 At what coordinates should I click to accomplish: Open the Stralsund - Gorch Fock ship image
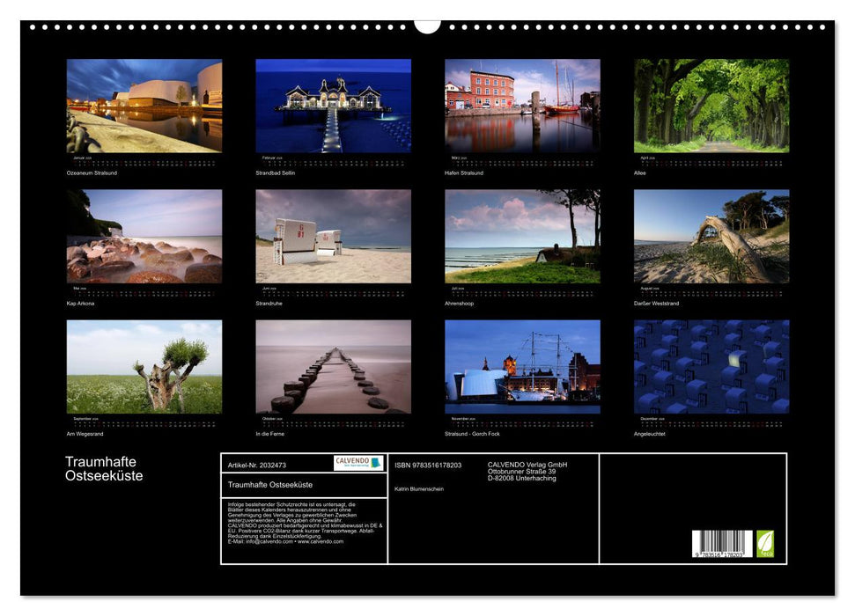[x=522, y=366]
